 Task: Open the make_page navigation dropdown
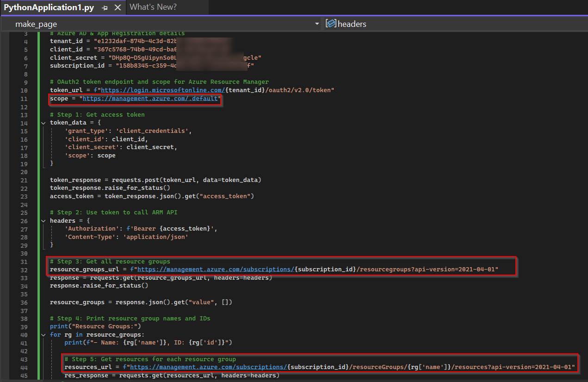[161, 24]
